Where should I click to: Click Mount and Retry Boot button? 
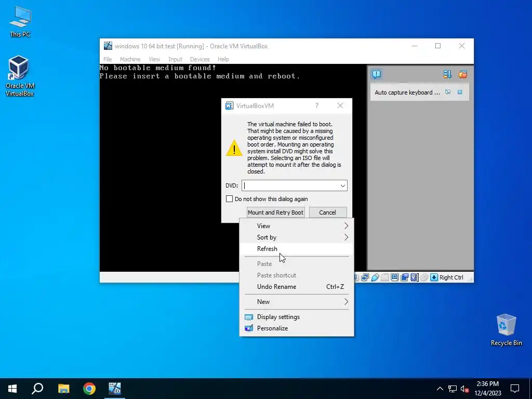[275, 212]
